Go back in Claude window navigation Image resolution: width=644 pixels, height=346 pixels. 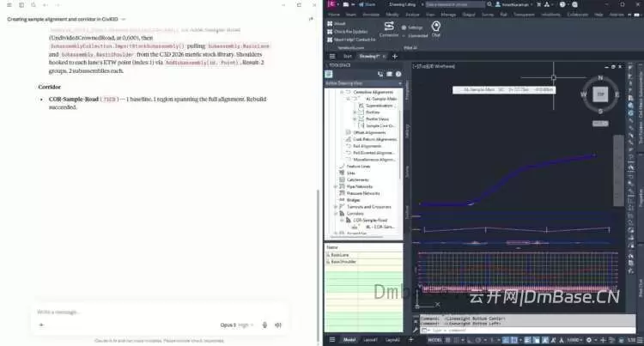coord(46,5)
